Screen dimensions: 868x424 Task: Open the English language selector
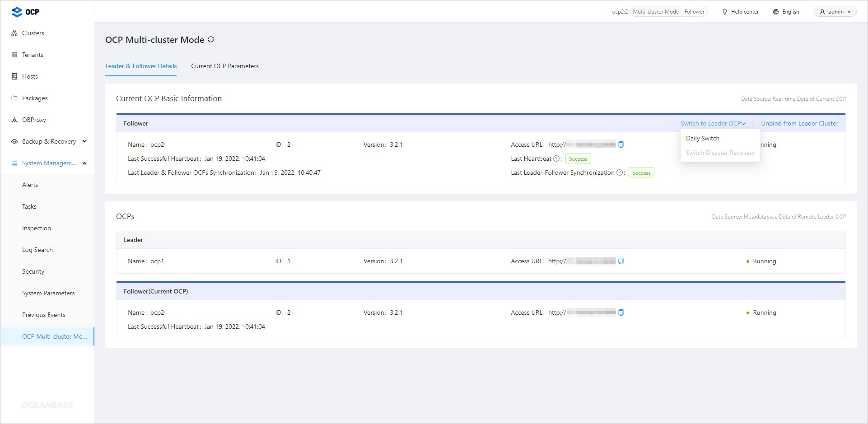pos(786,12)
